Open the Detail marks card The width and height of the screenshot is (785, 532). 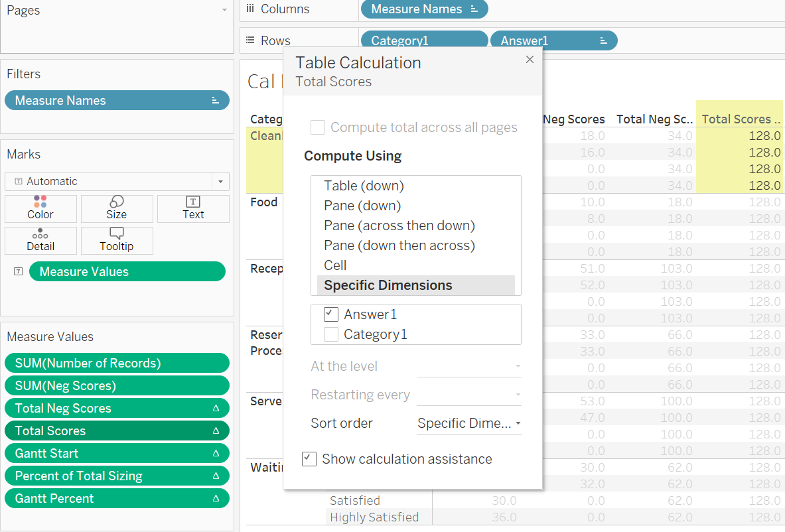(x=40, y=240)
